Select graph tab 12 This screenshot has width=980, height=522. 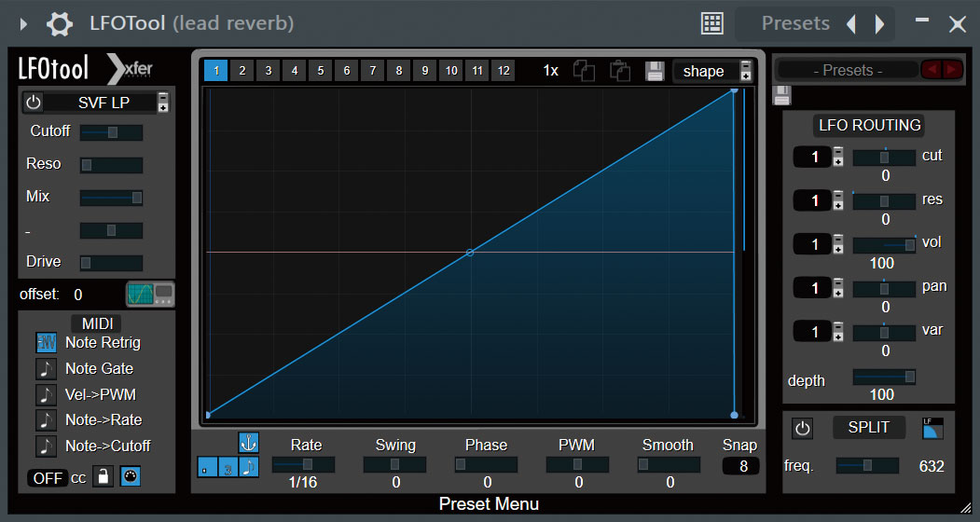click(504, 71)
